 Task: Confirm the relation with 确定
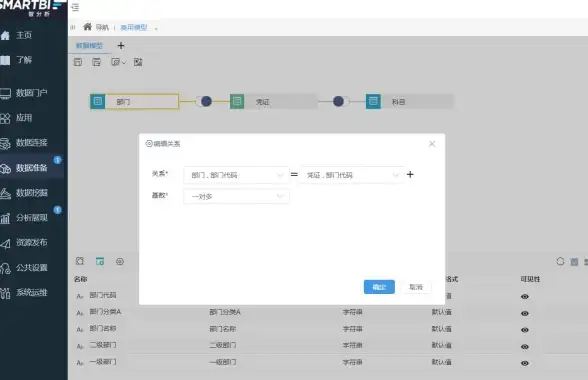tap(379, 287)
